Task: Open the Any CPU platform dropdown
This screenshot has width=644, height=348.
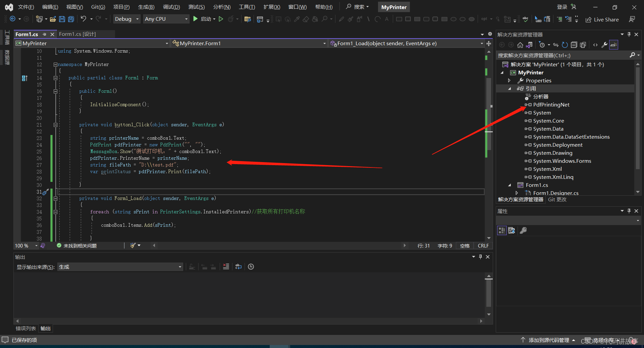Action: pos(166,19)
